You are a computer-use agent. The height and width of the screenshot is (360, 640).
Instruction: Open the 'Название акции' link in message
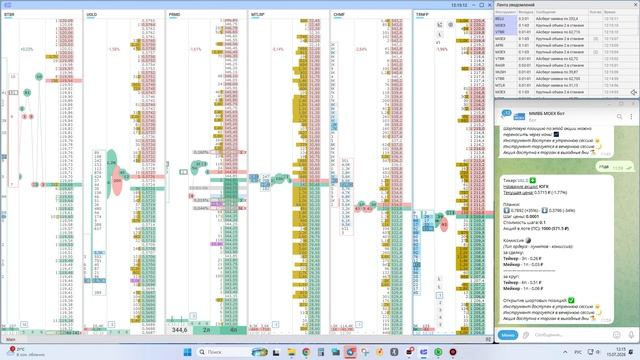point(520,187)
